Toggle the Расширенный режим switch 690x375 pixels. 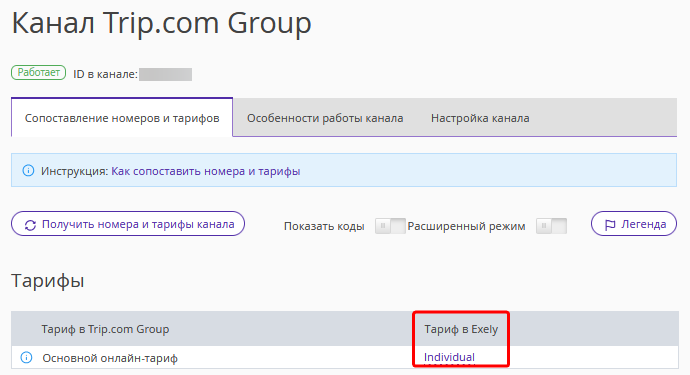tap(551, 226)
